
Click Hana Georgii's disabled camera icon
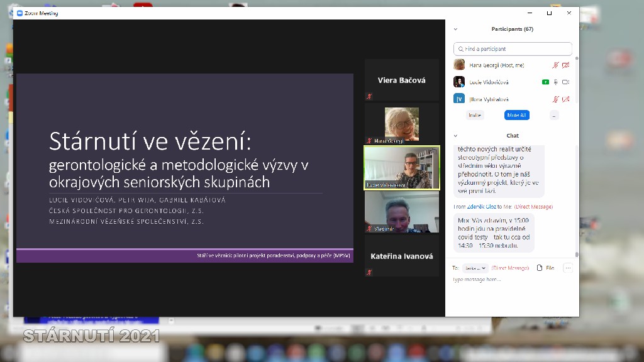tap(565, 65)
